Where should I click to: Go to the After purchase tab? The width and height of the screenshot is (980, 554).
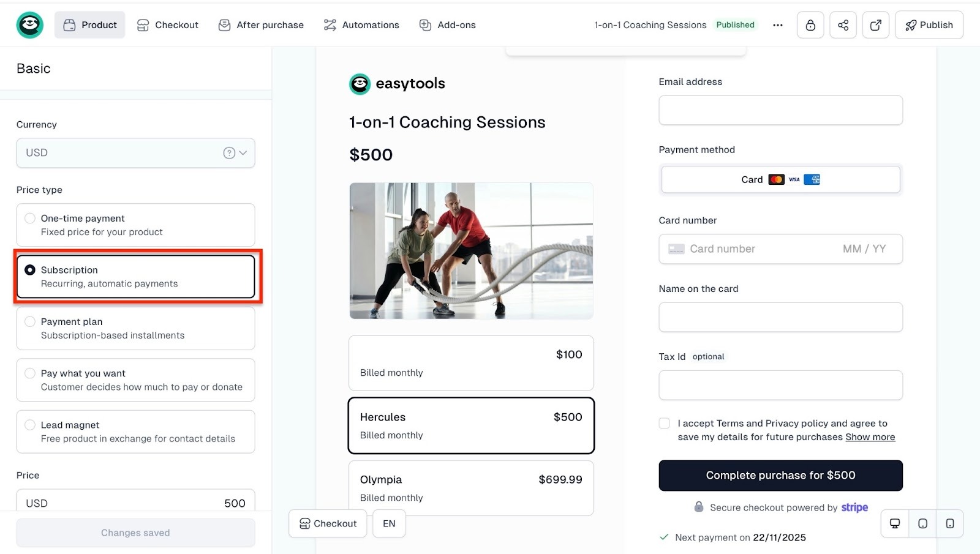coord(261,25)
